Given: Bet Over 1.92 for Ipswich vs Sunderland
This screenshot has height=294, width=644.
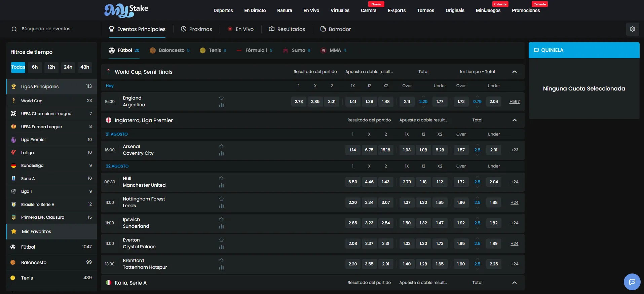Looking at the screenshot, I should point(461,223).
